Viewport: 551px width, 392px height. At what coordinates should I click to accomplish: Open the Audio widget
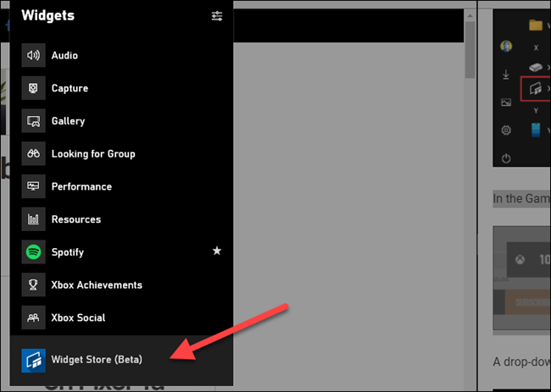click(64, 56)
